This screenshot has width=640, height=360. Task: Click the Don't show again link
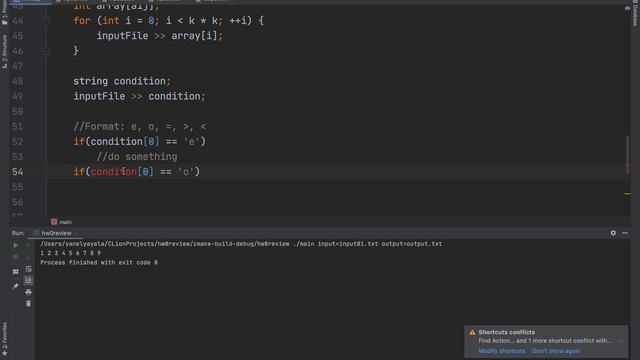(x=556, y=351)
